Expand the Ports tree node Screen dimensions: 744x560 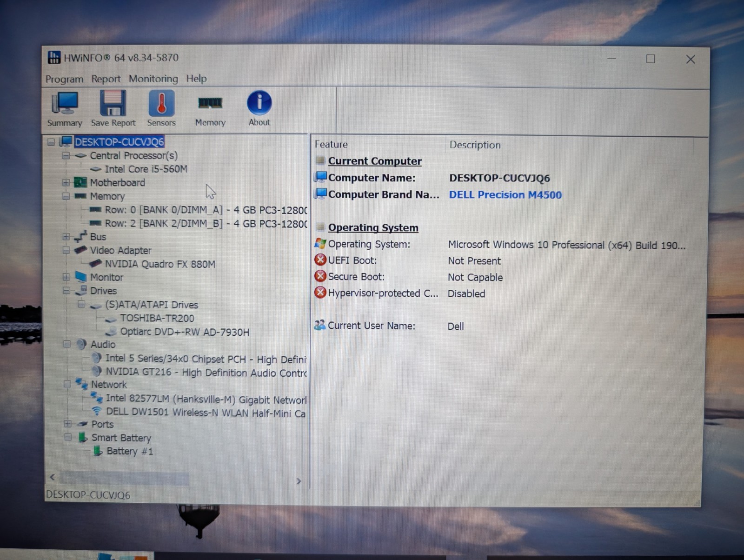[68, 424]
